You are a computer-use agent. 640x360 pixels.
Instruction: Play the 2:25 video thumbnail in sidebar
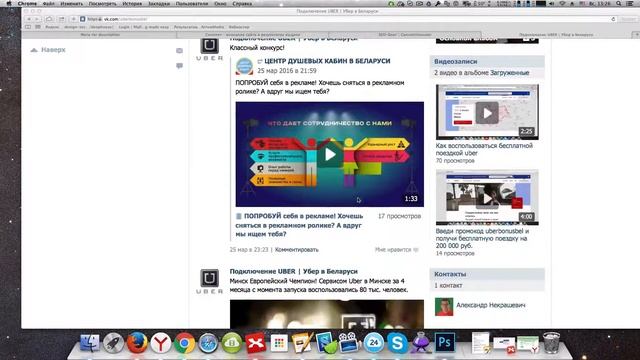487,112
